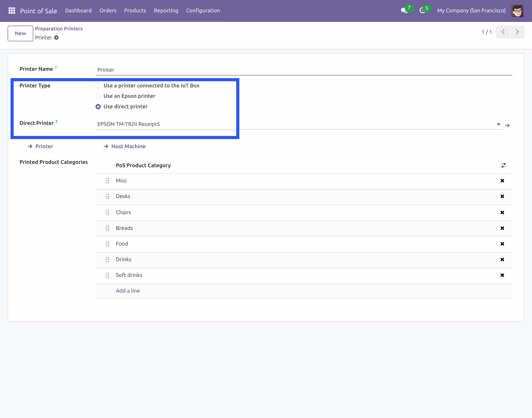Click the internal link arrow beside Direct Printer field
The width and height of the screenshot is (532, 418).
508,125
